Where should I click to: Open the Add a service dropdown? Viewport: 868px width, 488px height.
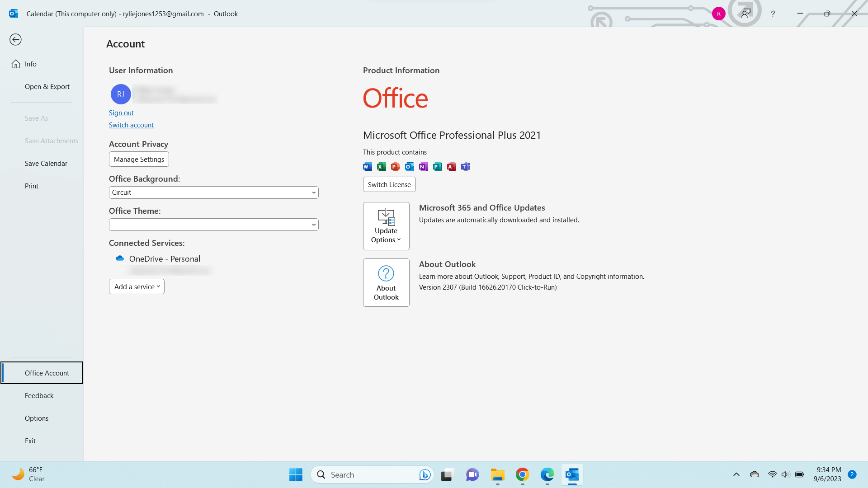[137, 286]
